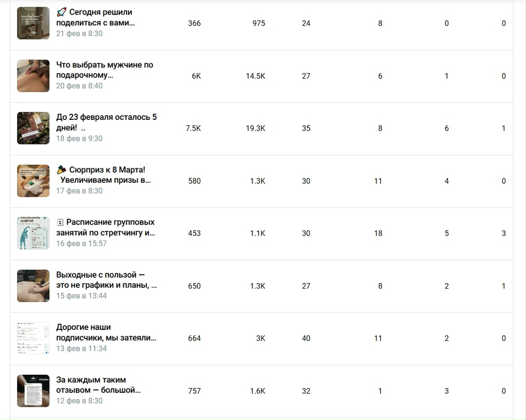Open massage thumbnail for 20 фев post
Image resolution: width=526 pixels, height=420 pixels.
click(x=33, y=76)
